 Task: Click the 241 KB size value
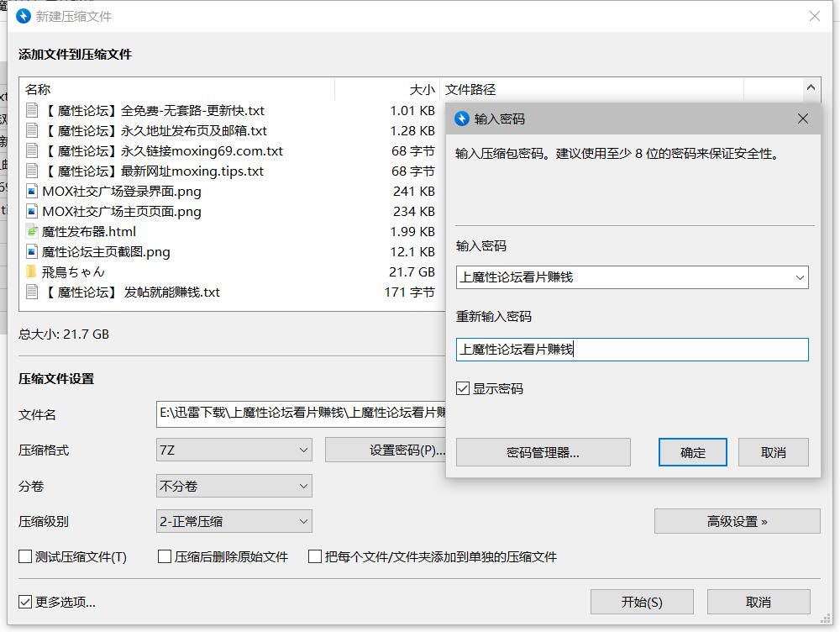[x=413, y=192]
